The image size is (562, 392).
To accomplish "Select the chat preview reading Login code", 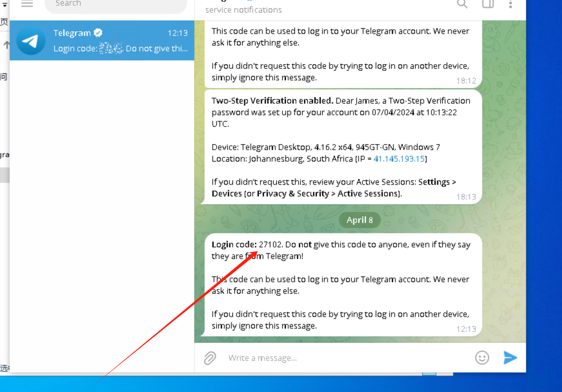I will coord(120,49).
